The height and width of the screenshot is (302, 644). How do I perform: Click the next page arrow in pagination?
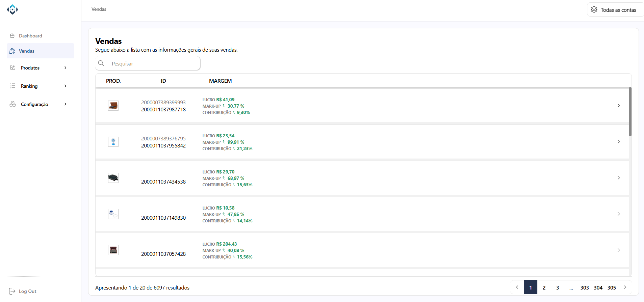tap(625, 287)
